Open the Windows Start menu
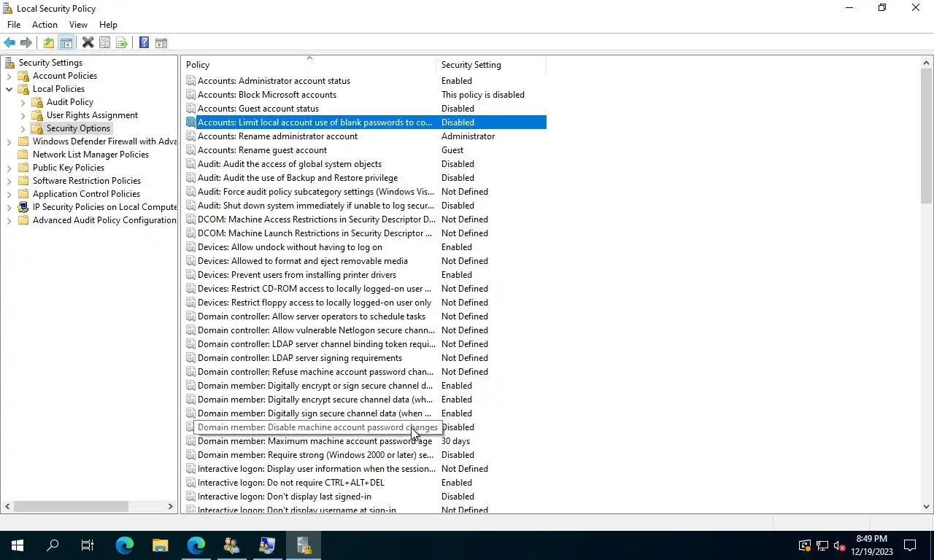This screenshot has width=934, height=560. [18, 545]
